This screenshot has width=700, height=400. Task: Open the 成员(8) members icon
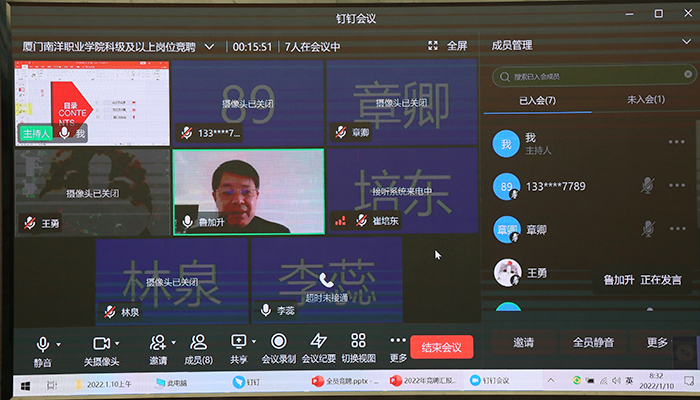coord(199,342)
